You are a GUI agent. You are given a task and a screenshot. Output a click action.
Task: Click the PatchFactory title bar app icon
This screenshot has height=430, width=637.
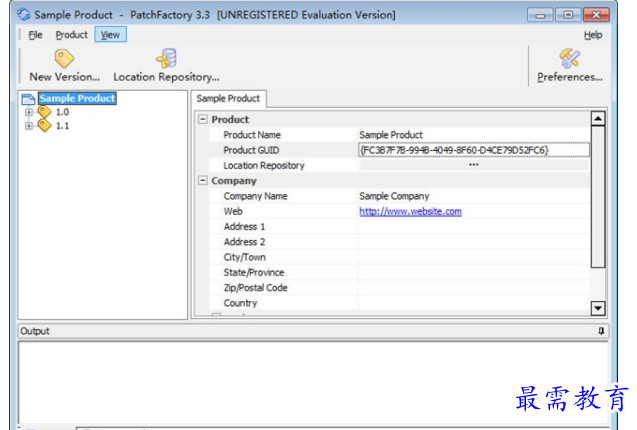tap(24, 15)
